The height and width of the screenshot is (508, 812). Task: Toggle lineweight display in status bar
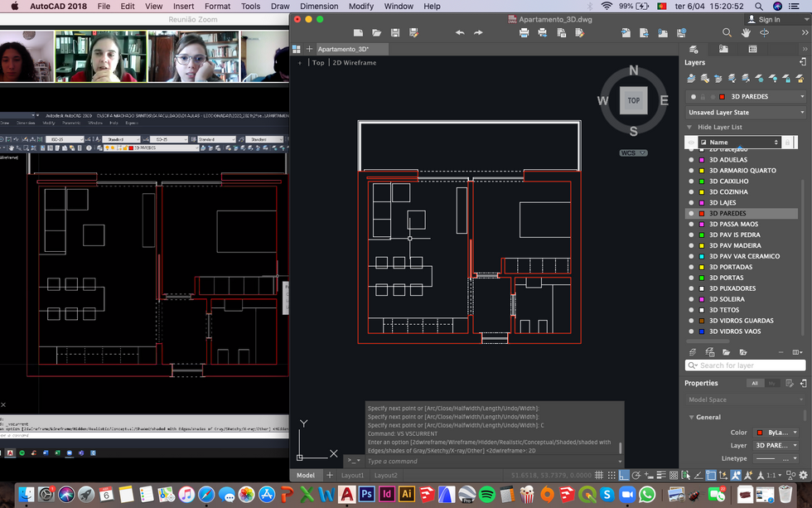coord(661,475)
